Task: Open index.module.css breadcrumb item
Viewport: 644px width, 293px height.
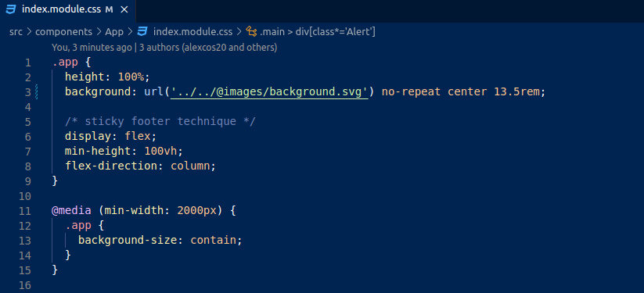Action: click(x=192, y=31)
